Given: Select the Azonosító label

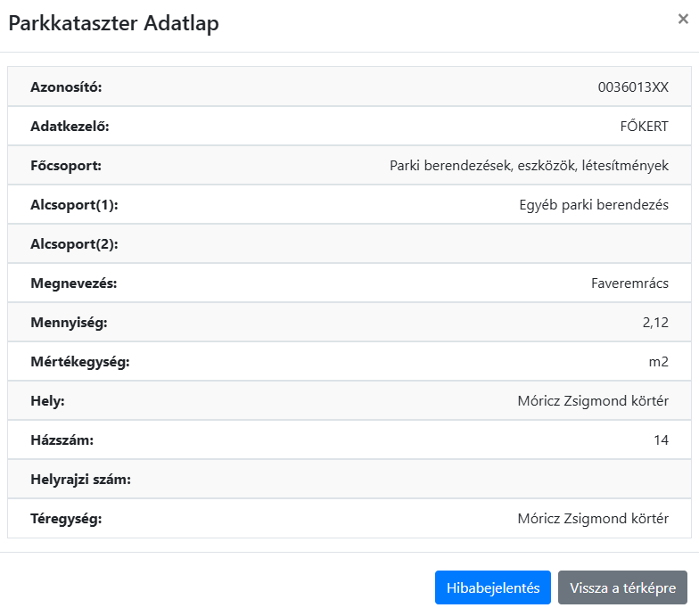Looking at the screenshot, I should [67, 87].
